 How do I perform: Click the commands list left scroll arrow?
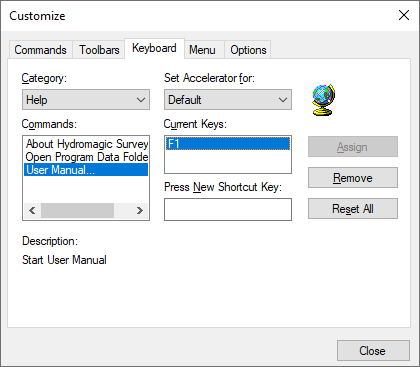(32, 211)
